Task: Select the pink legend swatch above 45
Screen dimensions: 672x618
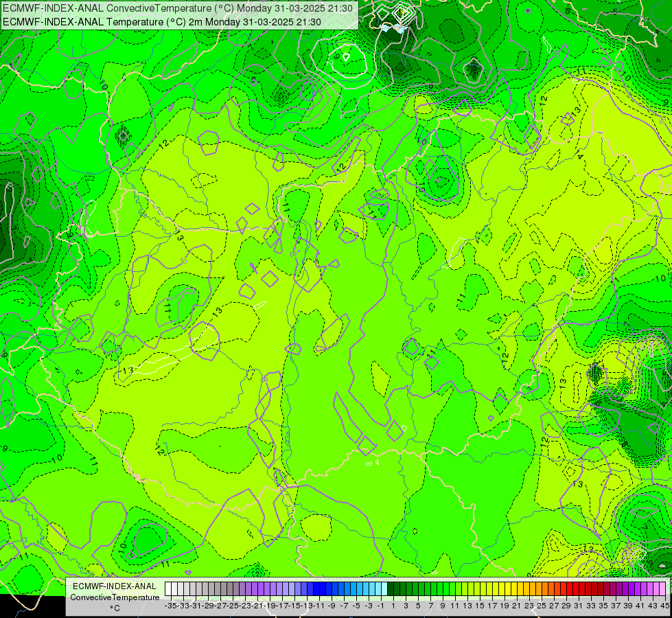Action: point(662,589)
